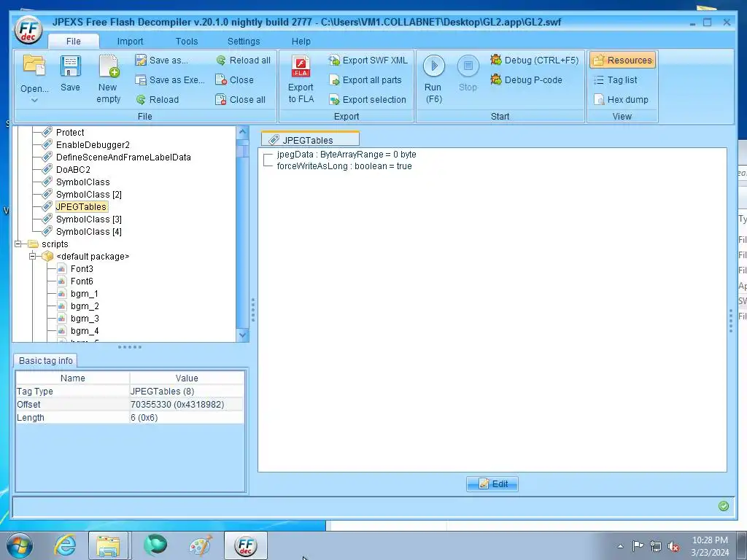Open File Explorer from taskbar

pyautogui.click(x=108, y=545)
